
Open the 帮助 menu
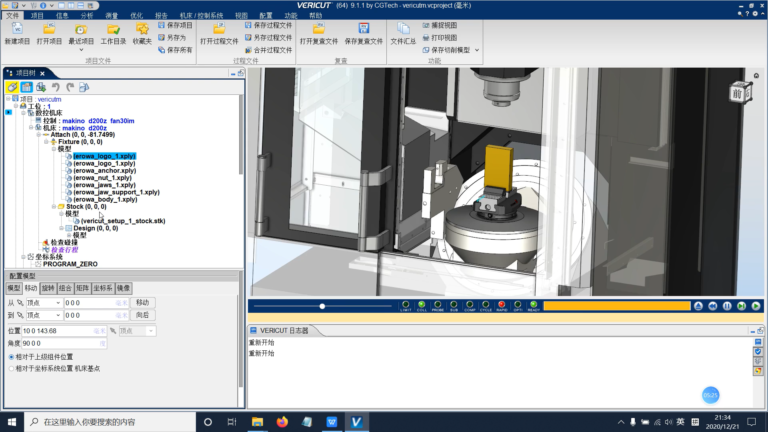[x=315, y=16]
